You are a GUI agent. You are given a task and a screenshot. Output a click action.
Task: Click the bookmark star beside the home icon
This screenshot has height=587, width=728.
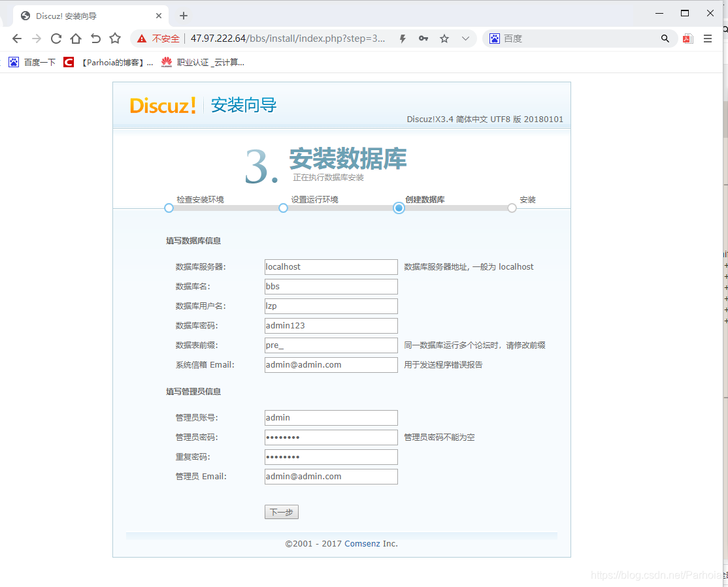coord(115,38)
